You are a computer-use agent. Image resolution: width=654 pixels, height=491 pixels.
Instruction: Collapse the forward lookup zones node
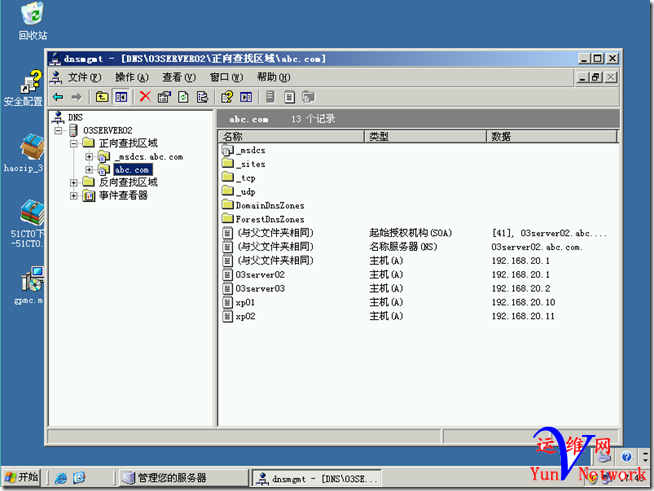pos(74,144)
